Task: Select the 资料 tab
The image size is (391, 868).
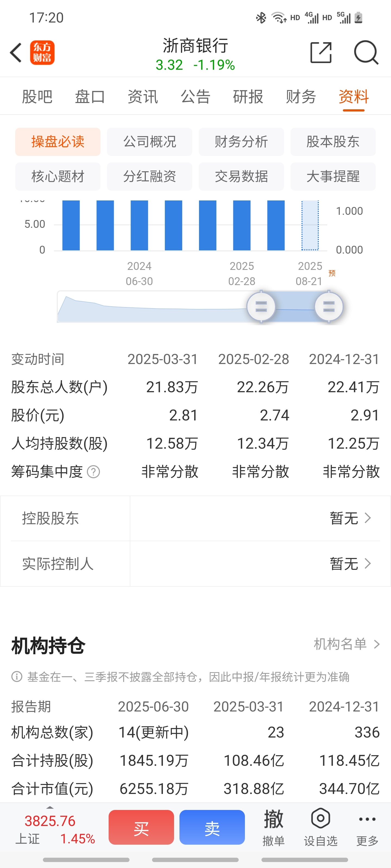Action: click(354, 97)
